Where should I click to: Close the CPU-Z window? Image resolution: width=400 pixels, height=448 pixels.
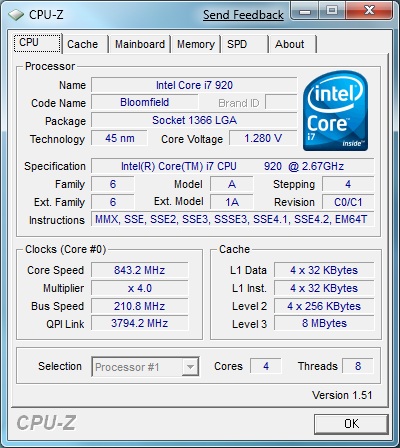point(369,11)
